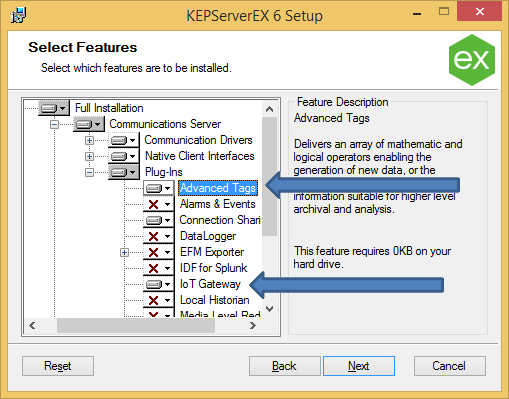Open Full Installation feature state dropdown
This screenshot has height=399, width=509.
pyautogui.click(x=54, y=108)
